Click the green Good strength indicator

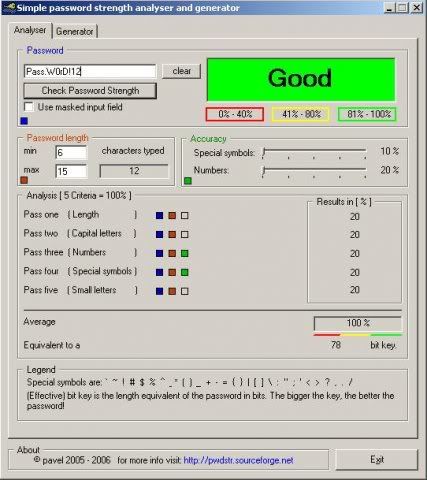301,79
